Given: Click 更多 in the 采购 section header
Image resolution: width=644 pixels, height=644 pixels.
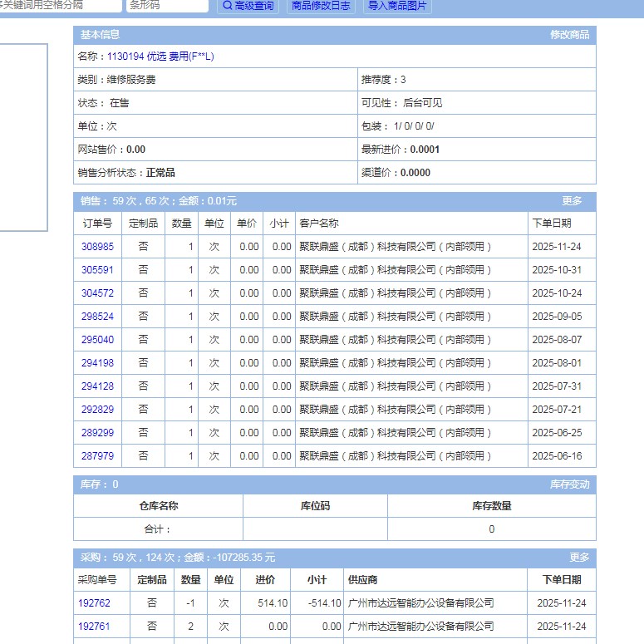Looking at the screenshot, I should coord(579,558).
